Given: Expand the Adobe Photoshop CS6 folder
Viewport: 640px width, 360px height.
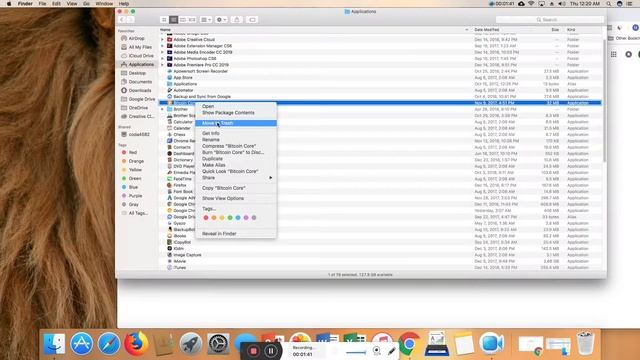Looking at the screenshot, I should point(162,59).
